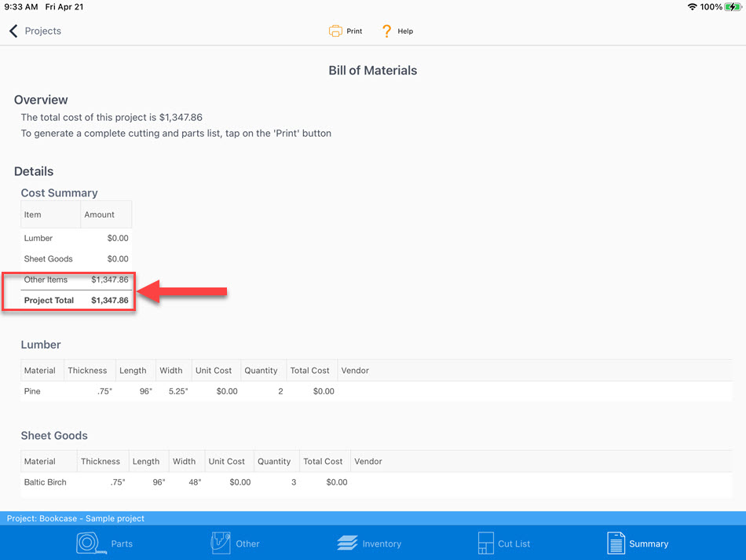
Task: Tap the printer icon in the toolbar
Action: coord(335,31)
